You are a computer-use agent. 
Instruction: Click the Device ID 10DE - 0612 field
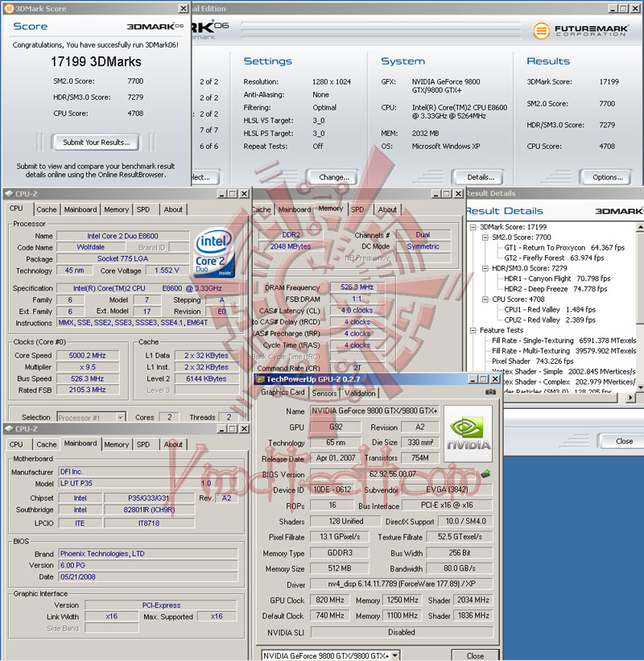[332, 490]
